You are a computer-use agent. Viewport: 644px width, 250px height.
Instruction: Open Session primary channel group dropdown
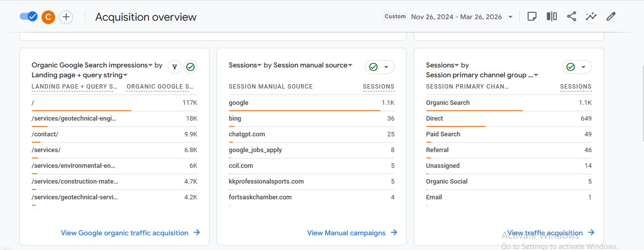click(536, 75)
